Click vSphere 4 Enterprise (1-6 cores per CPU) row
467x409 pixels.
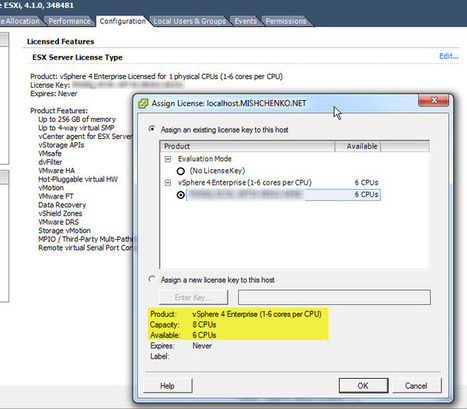(245, 183)
